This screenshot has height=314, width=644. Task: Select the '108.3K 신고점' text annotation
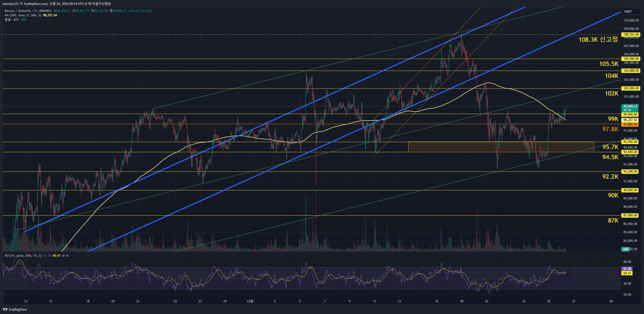click(x=598, y=40)
